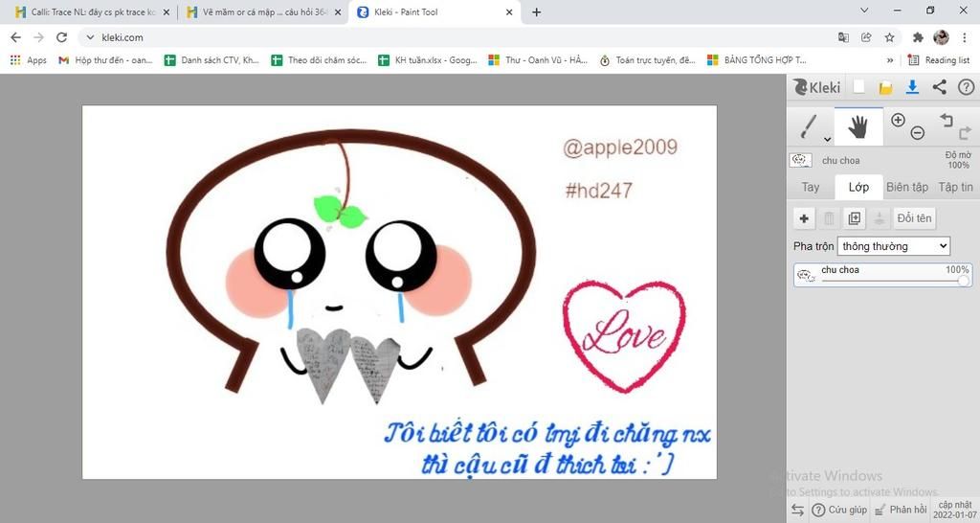Open Cứu giúp help link
Viewport: 980px width, 523px height.
pyautogui.click(x=839, y=510)
